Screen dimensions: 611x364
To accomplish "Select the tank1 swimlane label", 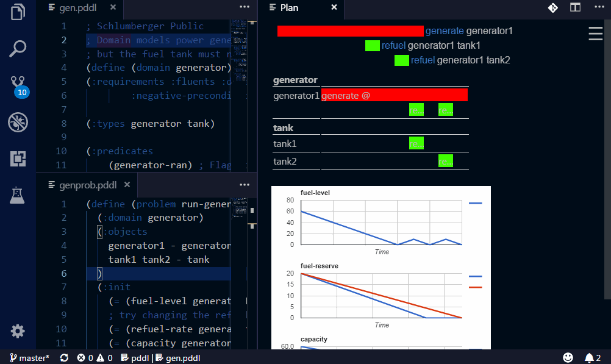I will click(285, 144).
